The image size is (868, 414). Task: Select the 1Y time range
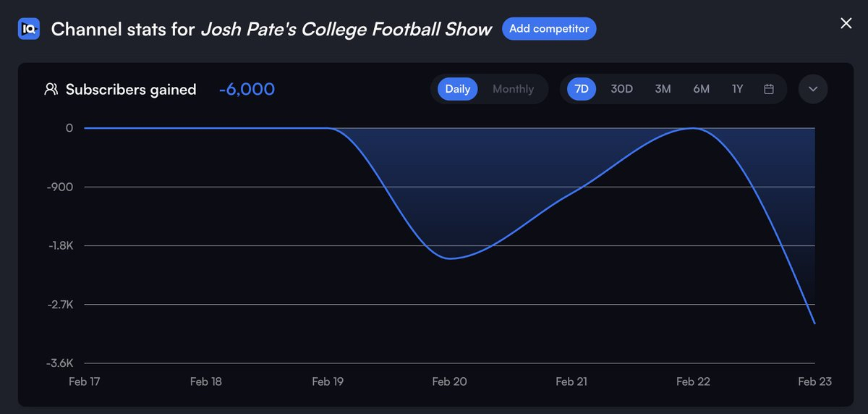737,89
